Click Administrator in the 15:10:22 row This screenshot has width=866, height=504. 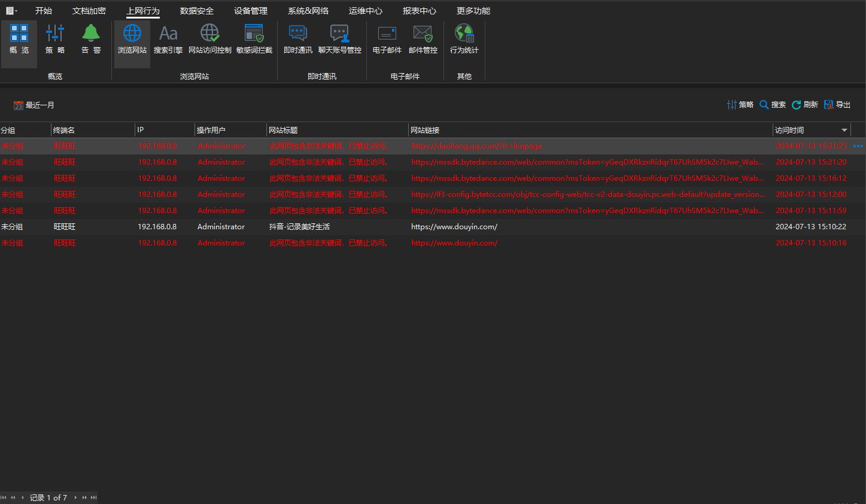(221, 227)
